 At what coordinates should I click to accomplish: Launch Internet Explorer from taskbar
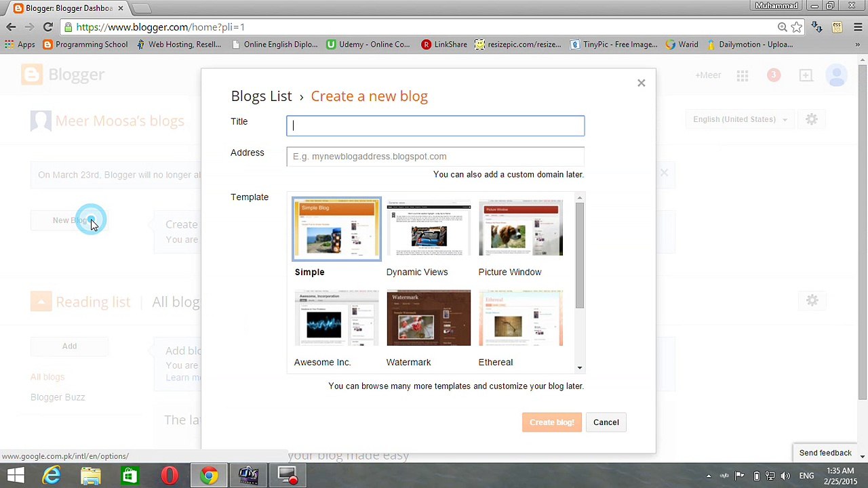tap(52, 475)
